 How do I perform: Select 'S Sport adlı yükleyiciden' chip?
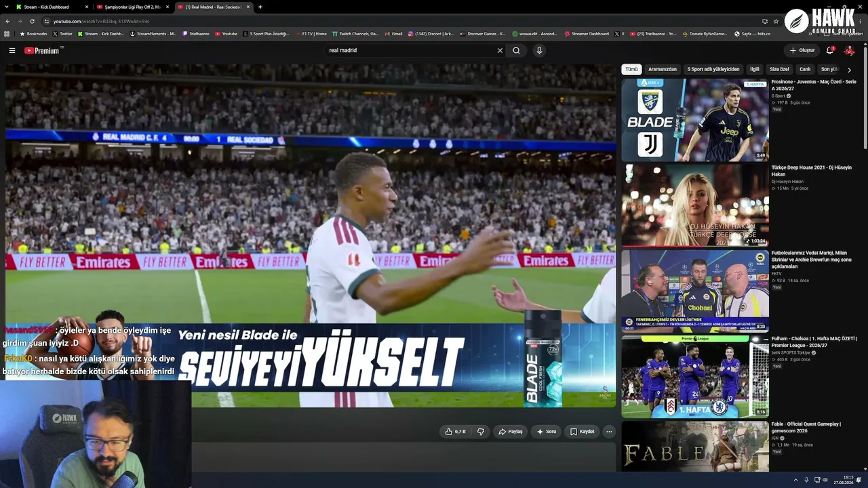[x=713, y=69]
